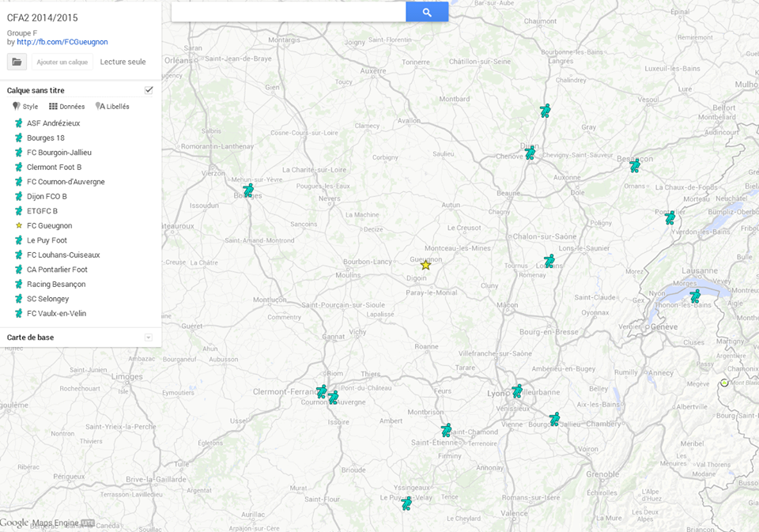
Task: Open the Données table view
Action: point(67,107)
